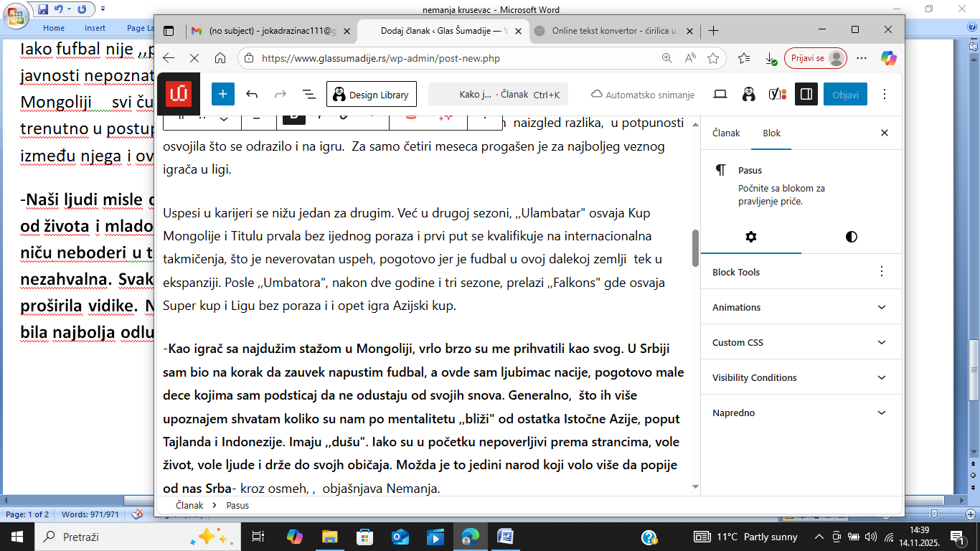
Task: Click the blue block inserter plus button
Action: tap(222, 94)
